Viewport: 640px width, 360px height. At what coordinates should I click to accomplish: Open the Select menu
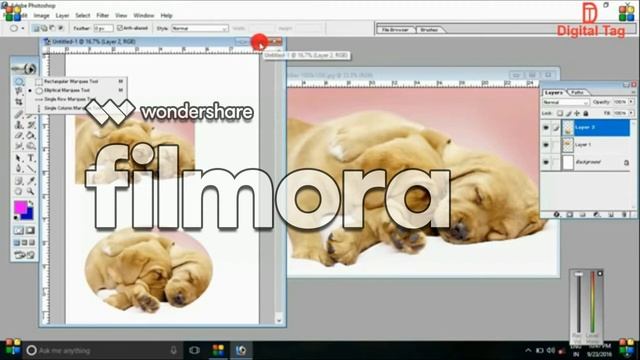coord(82,16)
